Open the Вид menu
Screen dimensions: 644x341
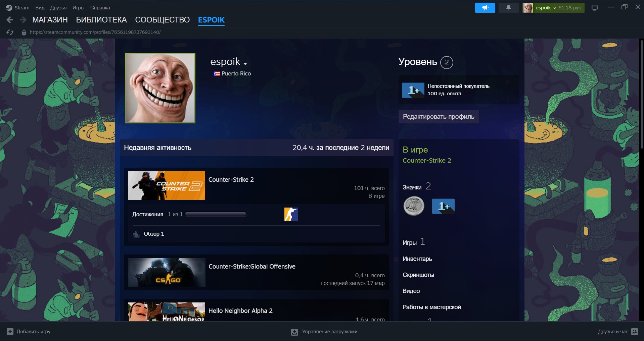click(x=40, y=8)
